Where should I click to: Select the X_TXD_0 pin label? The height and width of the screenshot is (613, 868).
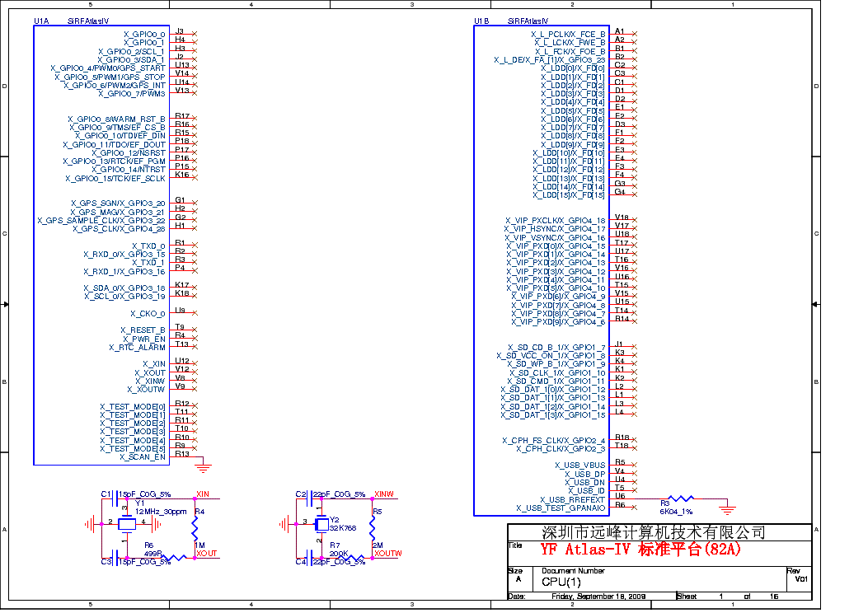pyautogui.click(x=148, y=246)
